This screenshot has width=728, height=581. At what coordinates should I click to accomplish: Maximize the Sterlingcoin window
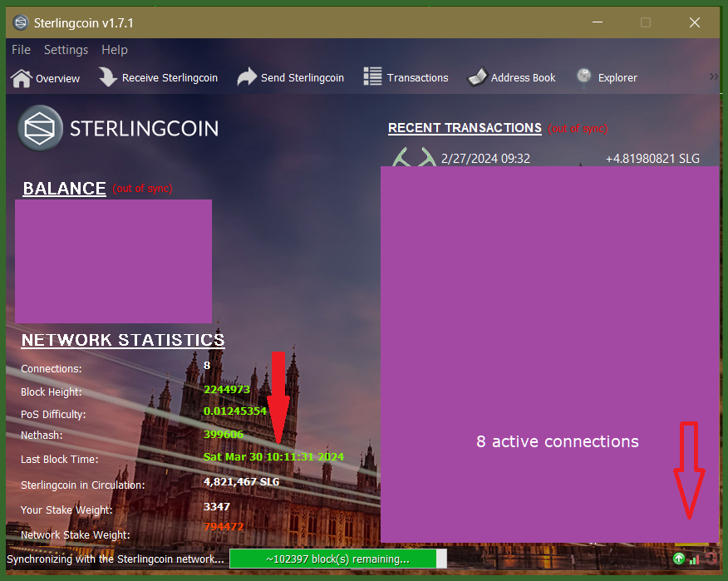point(646,22)
